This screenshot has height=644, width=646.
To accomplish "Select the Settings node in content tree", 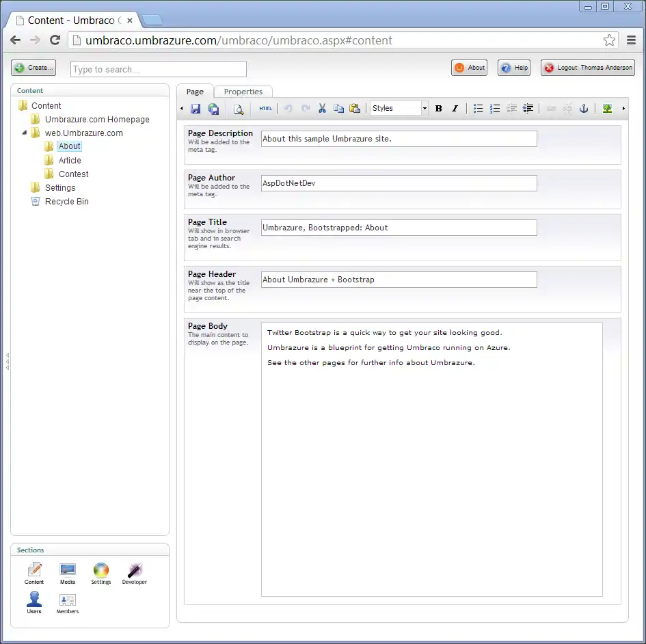I will [x=60, y=188].
